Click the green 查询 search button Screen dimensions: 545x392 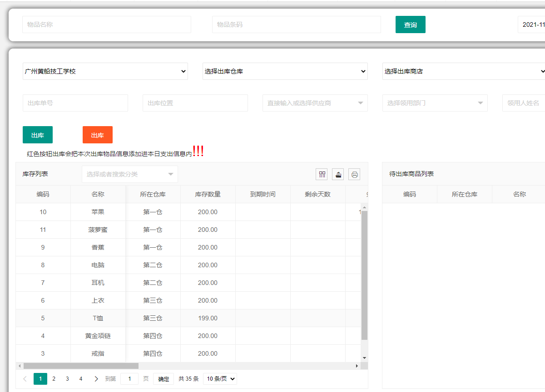(410, 25)
